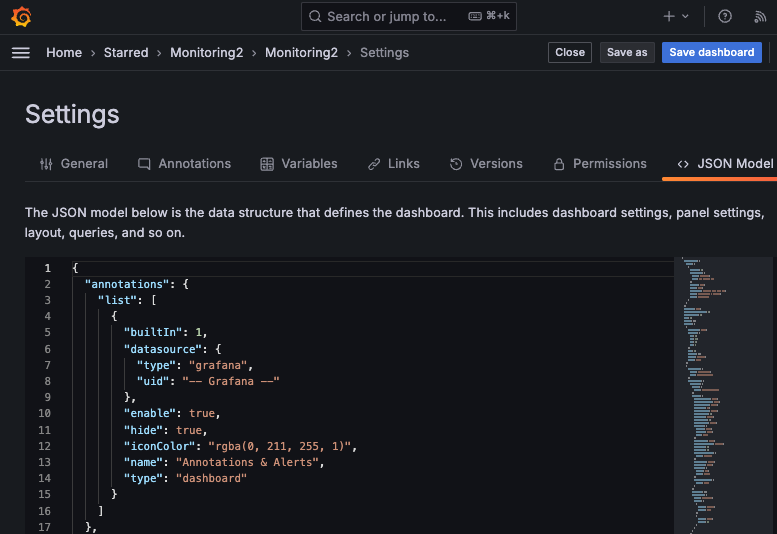Screen dimensions: 777x534
Task: Switch to the Annotations tab
Action: (184, 164)
